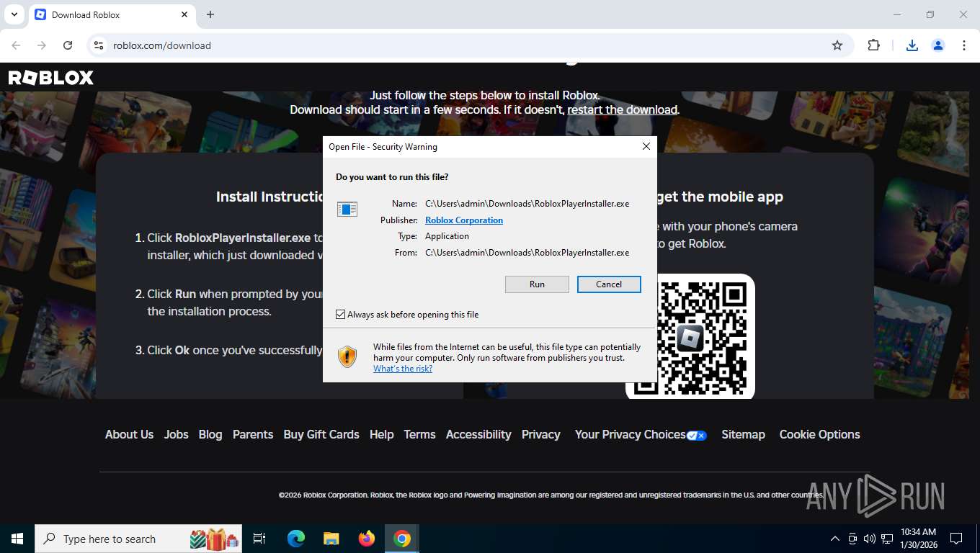The width and height of the screenshot is (980, 553).
Task: Open the Blog footer link
Action: (x=210, y=434)
